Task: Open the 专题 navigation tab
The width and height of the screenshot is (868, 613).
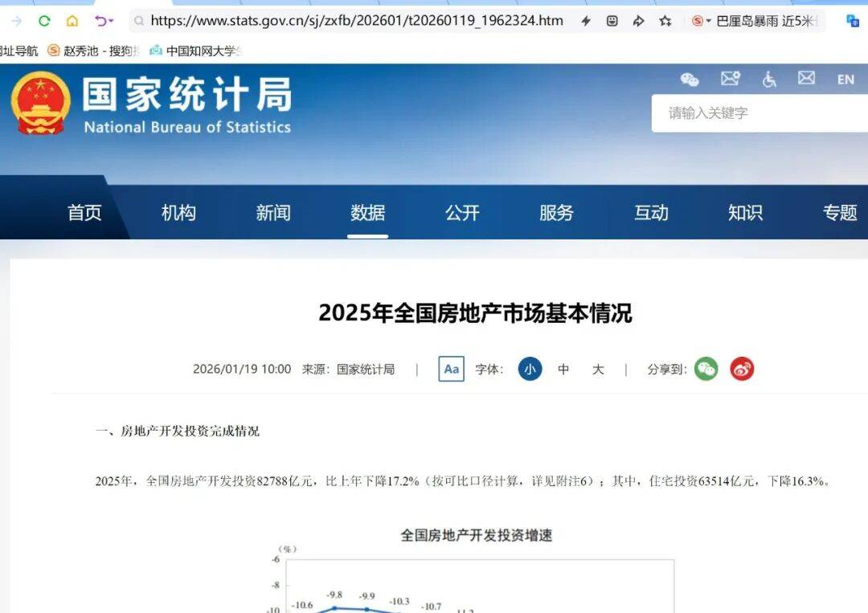Action: click(x=840, y=212)
